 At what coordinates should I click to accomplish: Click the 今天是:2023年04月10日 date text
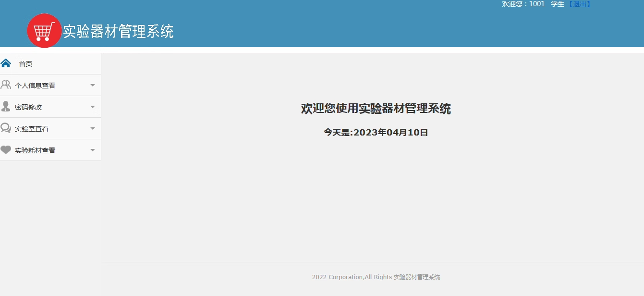376,132
